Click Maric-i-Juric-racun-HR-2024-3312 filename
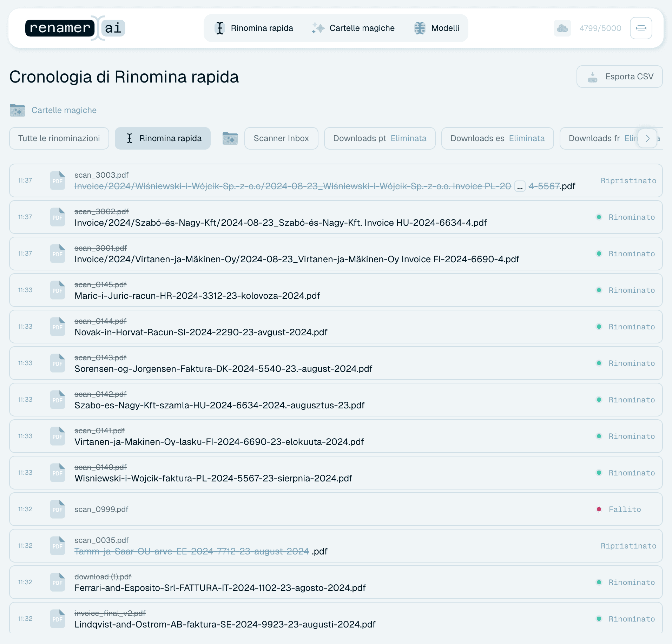Screen dimensions: 672x644 tap(197, 296)
